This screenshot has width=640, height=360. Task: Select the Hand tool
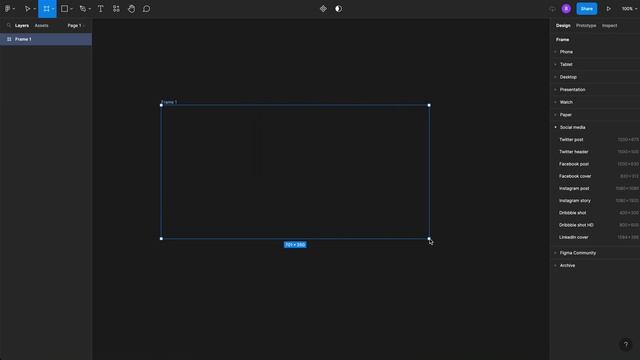(131, 9)
